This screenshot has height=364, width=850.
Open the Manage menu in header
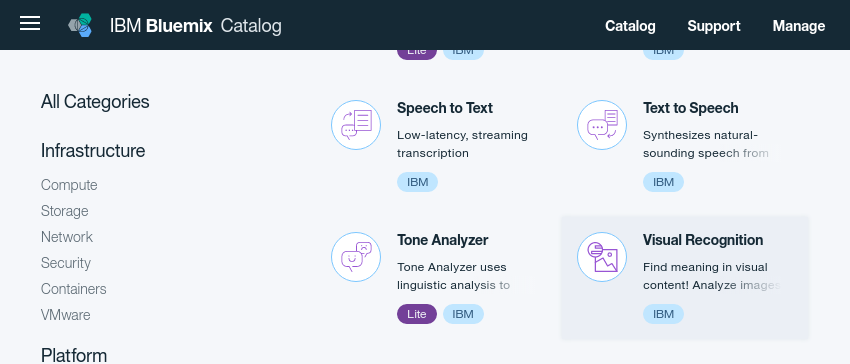pyautogui.click(x=799, y=26)
